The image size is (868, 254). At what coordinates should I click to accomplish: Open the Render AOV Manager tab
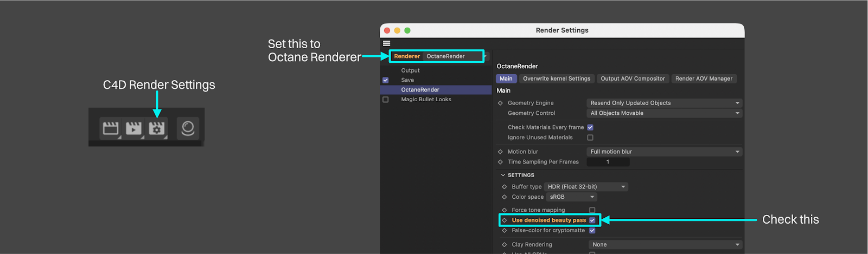coord(704,79)
